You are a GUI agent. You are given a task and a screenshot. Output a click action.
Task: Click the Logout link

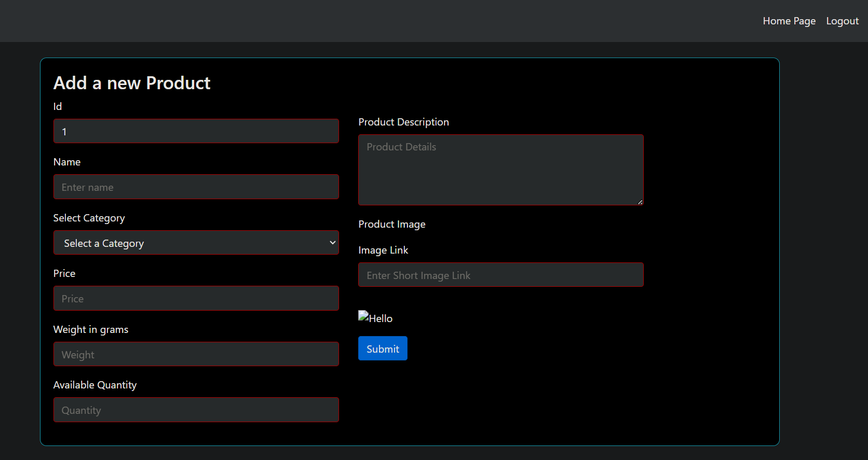tap(842, 21)
